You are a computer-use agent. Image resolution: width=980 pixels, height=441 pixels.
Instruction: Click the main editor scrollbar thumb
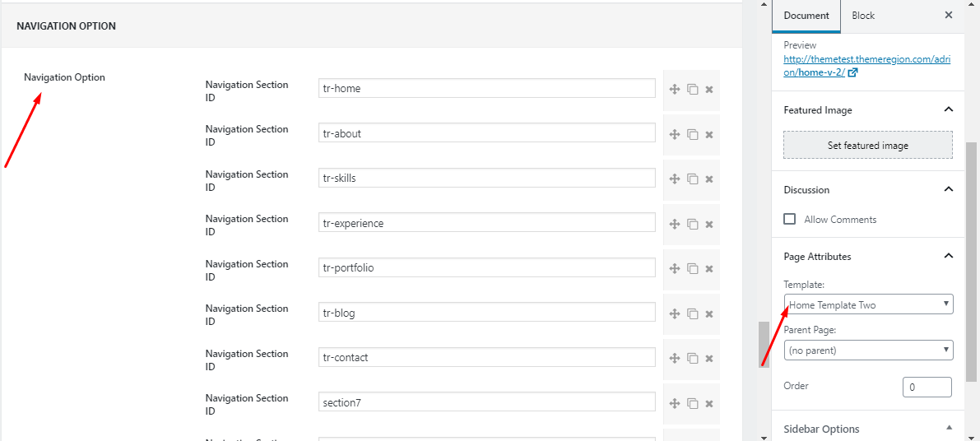click(x=764, y=345)
